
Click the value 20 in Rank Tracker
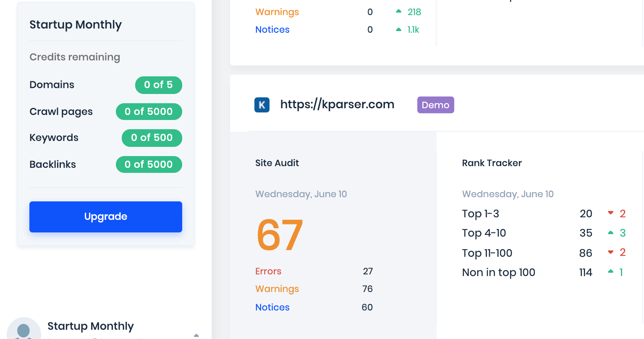pos(586,214)
